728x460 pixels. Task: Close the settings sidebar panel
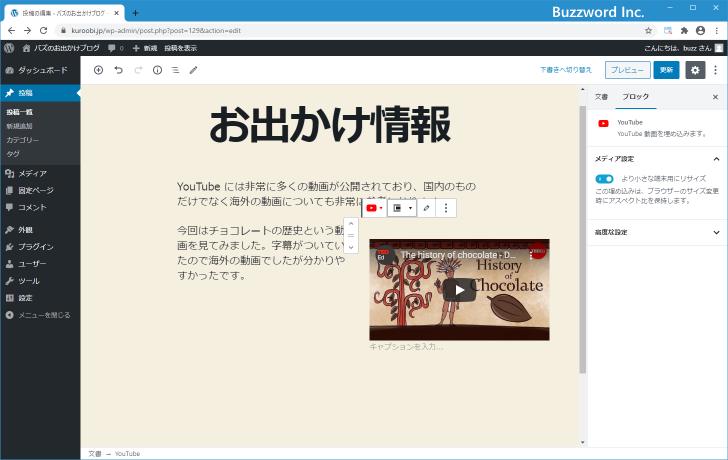tap(715, 97)
